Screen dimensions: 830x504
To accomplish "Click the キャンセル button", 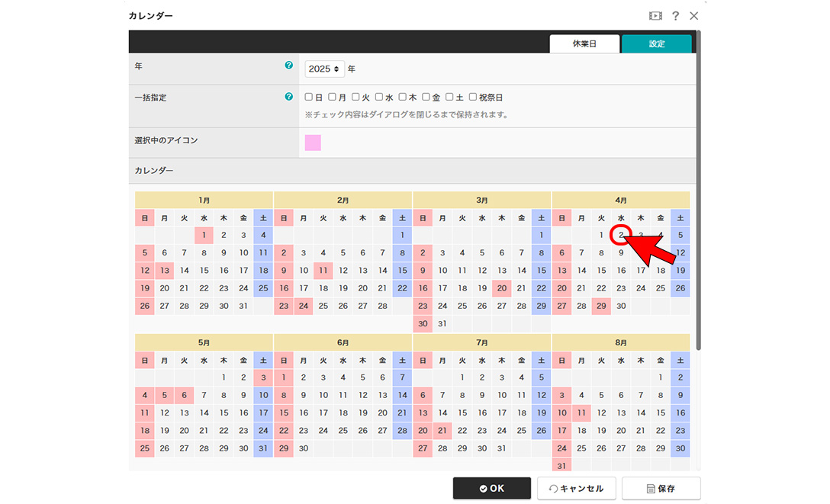I will coord(577,489).
